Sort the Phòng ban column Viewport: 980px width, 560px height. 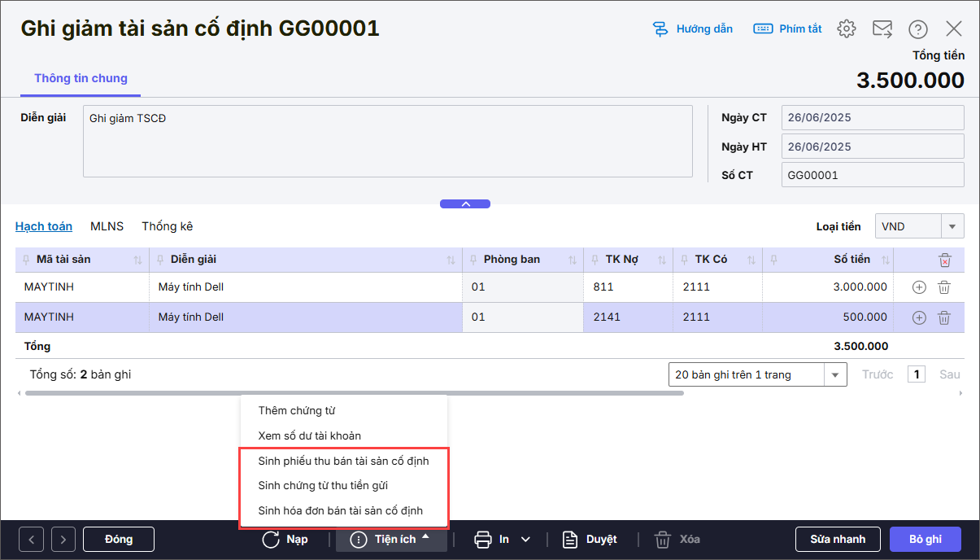click(x=573, y=260)
